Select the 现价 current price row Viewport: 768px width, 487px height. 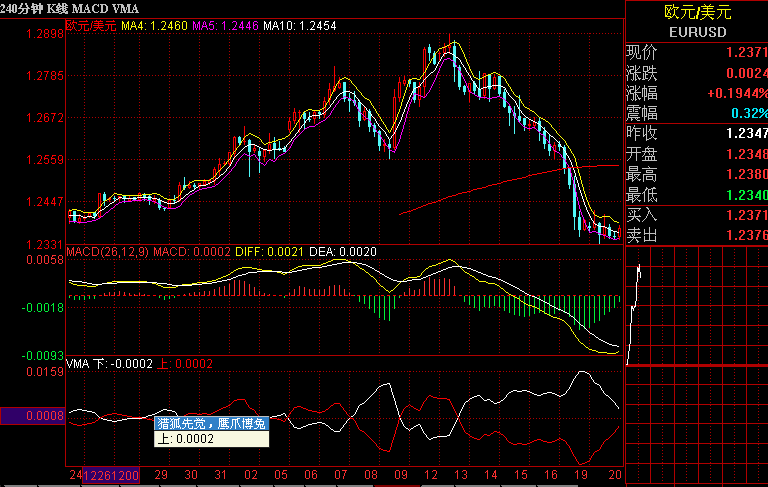697,52
